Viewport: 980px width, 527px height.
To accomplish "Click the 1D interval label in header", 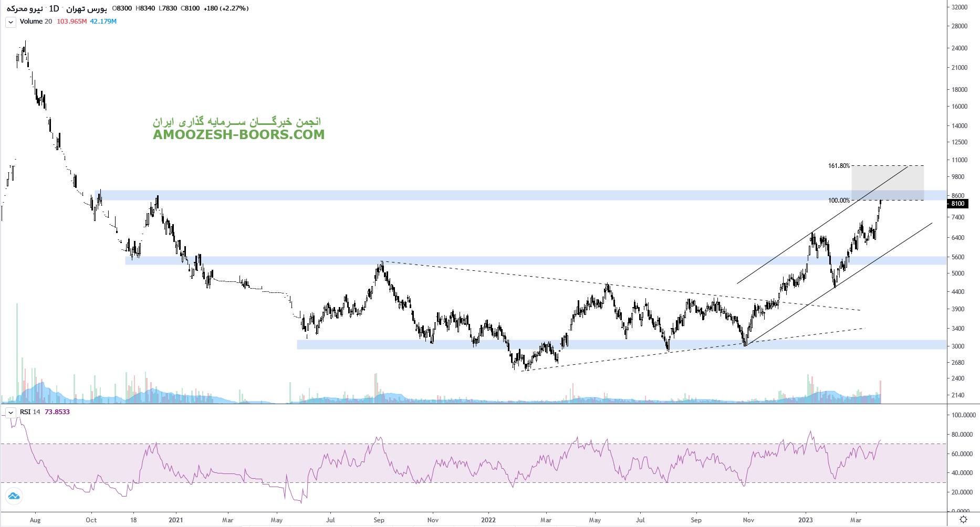I will [54, 8].
